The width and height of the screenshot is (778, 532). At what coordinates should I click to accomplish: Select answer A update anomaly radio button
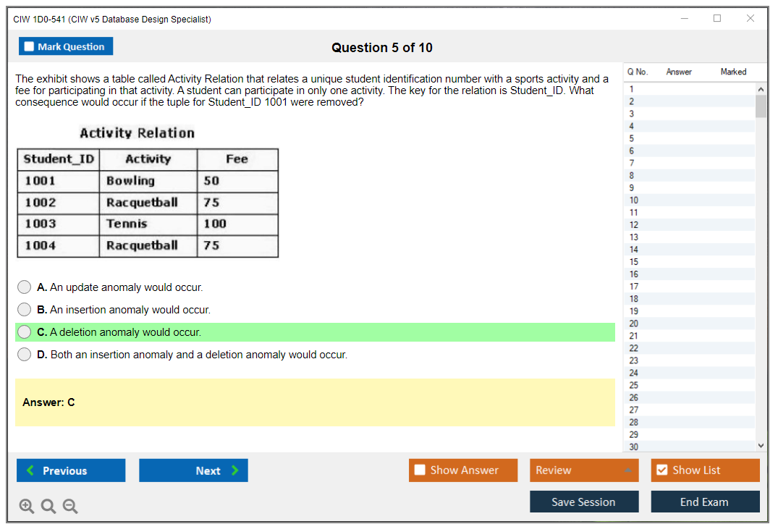click(x=25, y=287)
